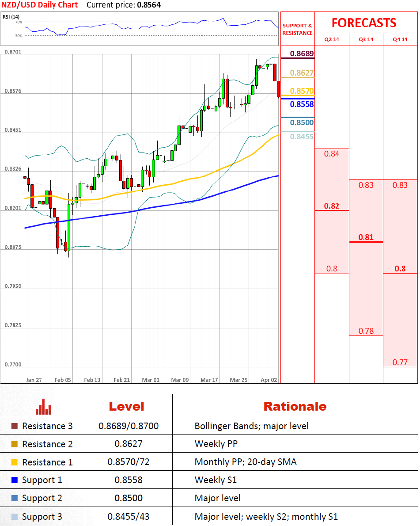420x526 pixels.
Task: Select the Q4 14 forecast header
Action: [x=400, y=39]
